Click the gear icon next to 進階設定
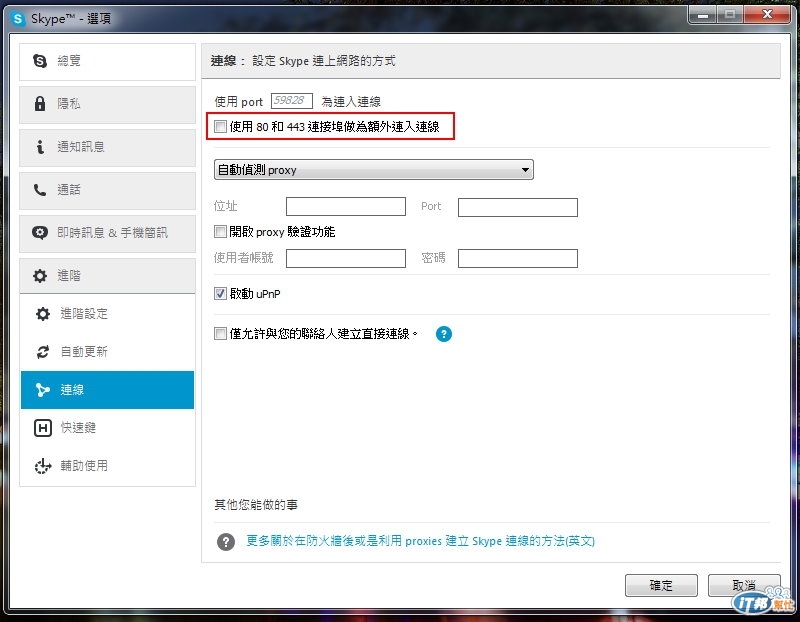 [43, 314]
